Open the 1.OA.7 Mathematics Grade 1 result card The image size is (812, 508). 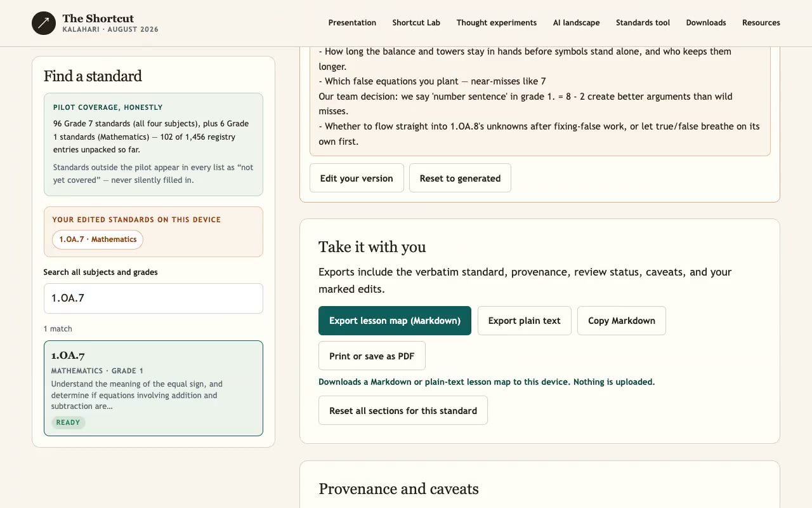pyautogui.click(x=154, y=389)
